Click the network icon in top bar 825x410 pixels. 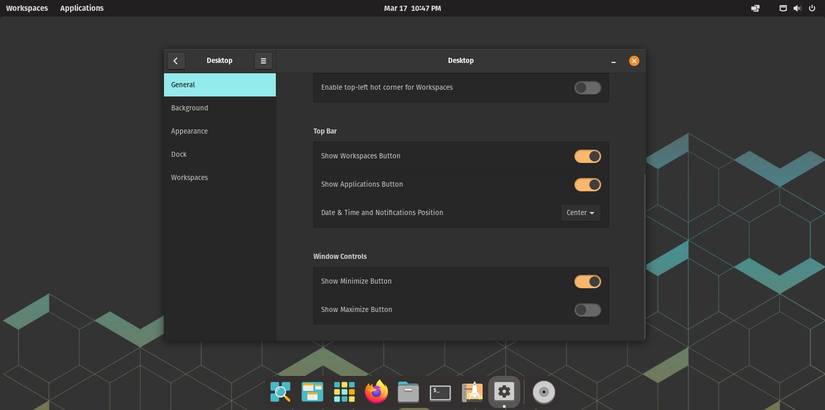pos(783,8)
